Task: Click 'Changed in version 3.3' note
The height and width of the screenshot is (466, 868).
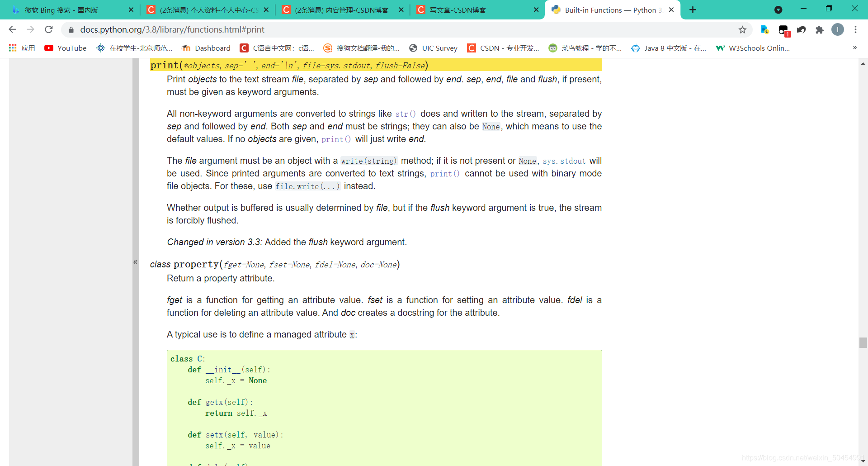Action: 287,242
